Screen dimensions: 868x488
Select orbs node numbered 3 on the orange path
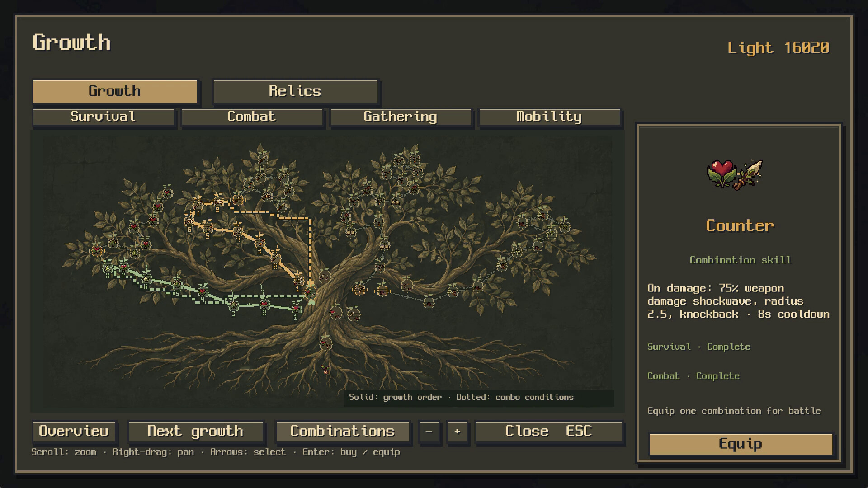(260, 243)
